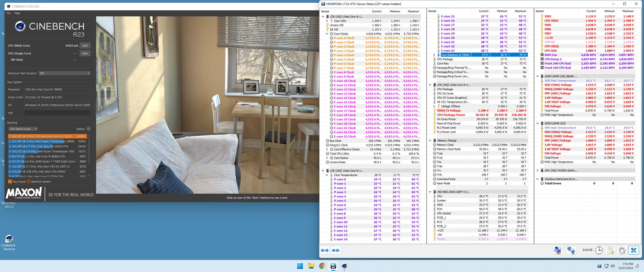
Task: Click the HWiNFO64 window title icon
Action: coord(323,4)
